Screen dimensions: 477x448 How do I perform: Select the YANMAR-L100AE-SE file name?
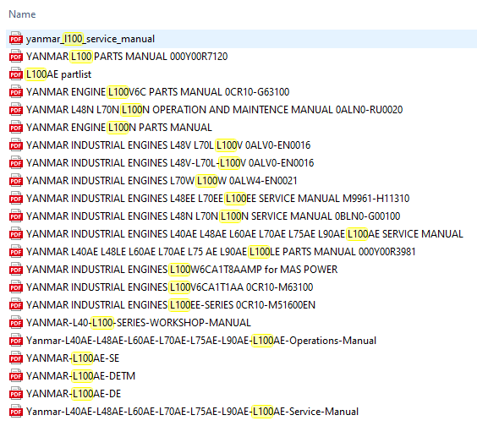tap(73, 358)
